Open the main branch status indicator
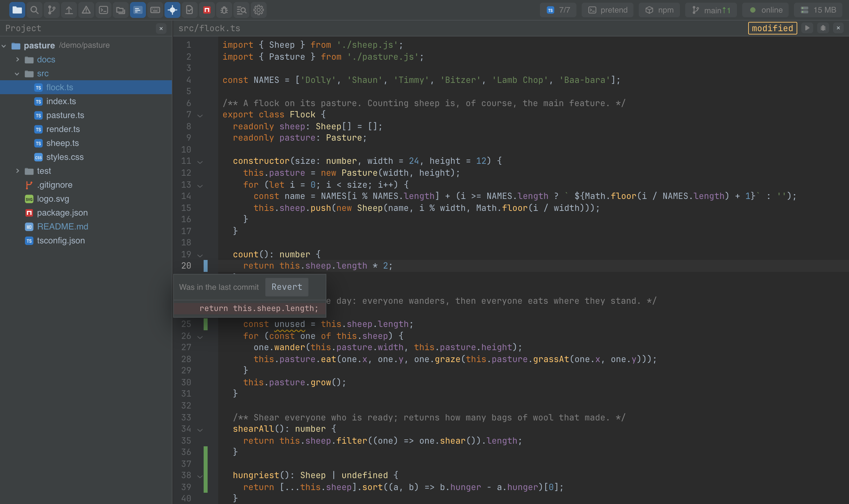 (711, 10)
